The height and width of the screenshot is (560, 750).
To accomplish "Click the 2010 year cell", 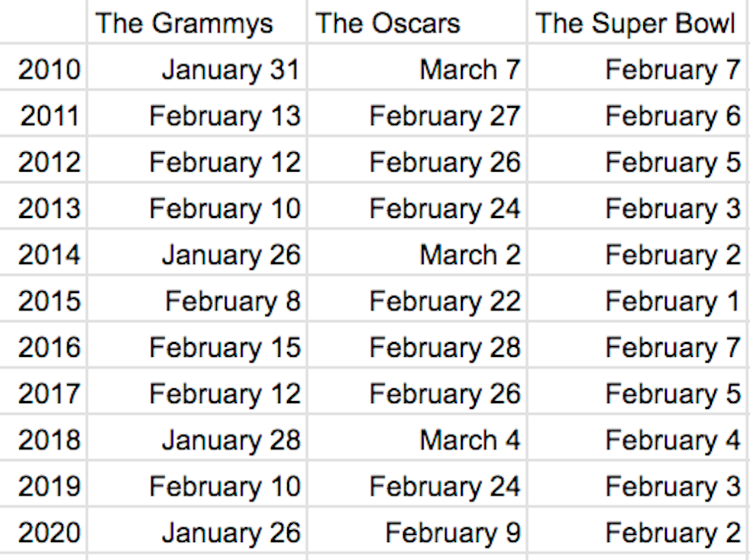I will click(x=49, y=69).
